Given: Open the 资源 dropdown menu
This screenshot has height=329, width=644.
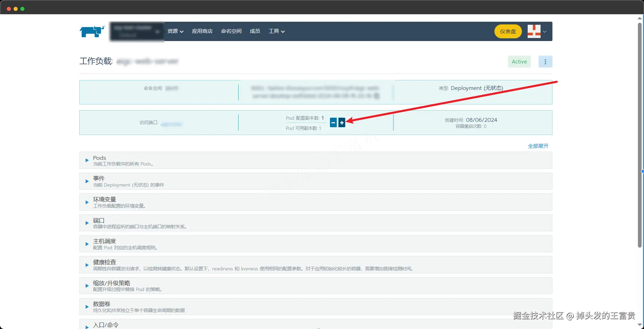Looking at the screenshot, I should coord(175,31).
